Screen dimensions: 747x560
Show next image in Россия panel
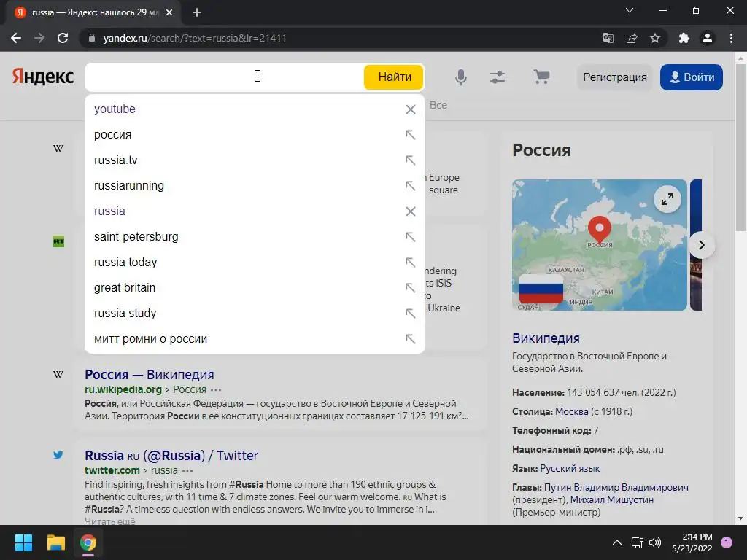(701, 245)
